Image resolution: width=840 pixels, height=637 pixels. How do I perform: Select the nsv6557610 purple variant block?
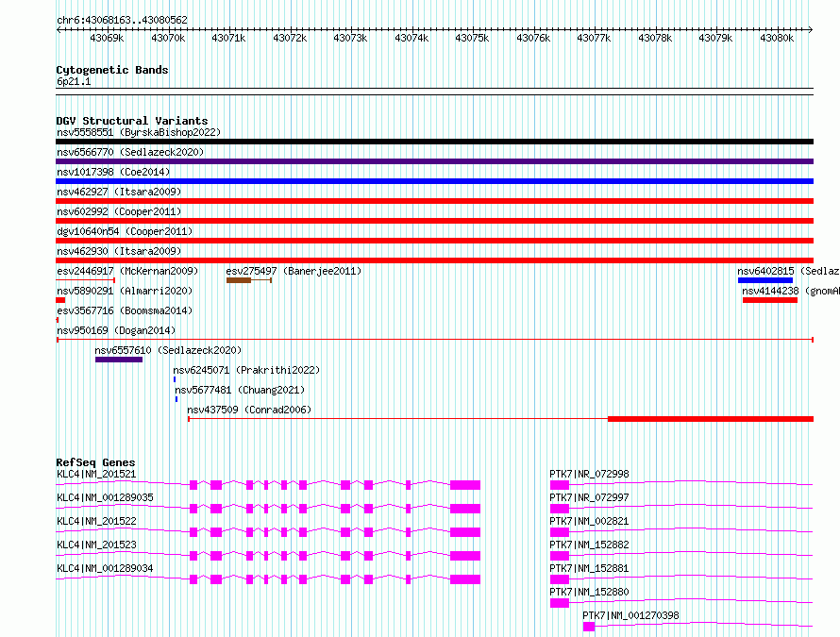(x=119, y=360)
